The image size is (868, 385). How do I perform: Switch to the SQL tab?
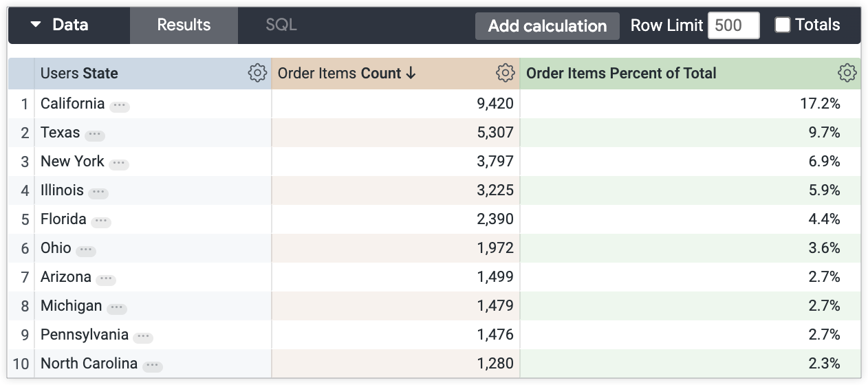tap(281, 25)
